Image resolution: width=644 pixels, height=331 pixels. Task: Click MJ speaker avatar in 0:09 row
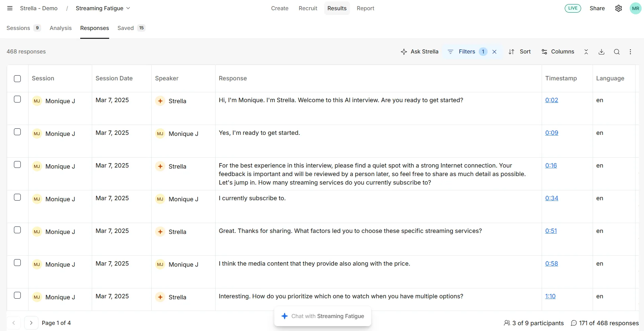(160, 133)
